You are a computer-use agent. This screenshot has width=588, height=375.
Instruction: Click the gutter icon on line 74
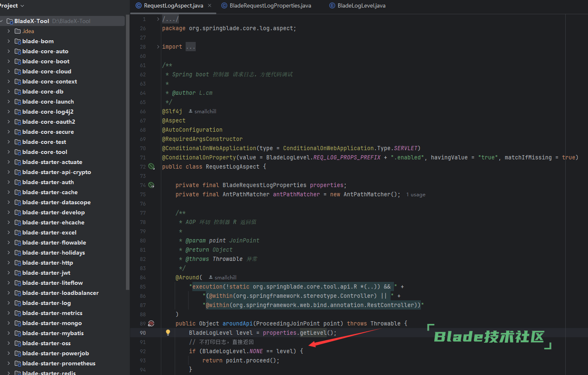coord(151,185)
